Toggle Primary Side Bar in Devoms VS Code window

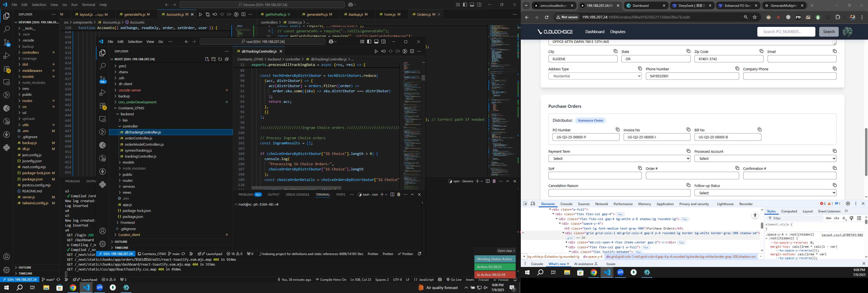pos(465,5)
